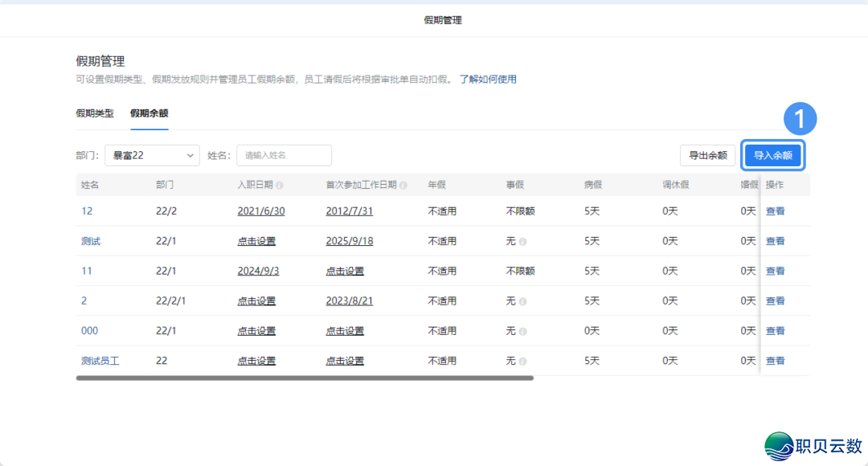Click 查看 in the row for employee 12
The image size is (868, 466).
774,211
